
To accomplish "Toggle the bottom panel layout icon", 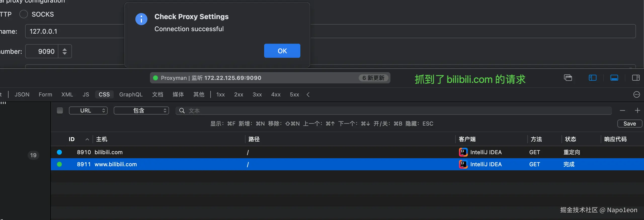I will pos(614,78).
